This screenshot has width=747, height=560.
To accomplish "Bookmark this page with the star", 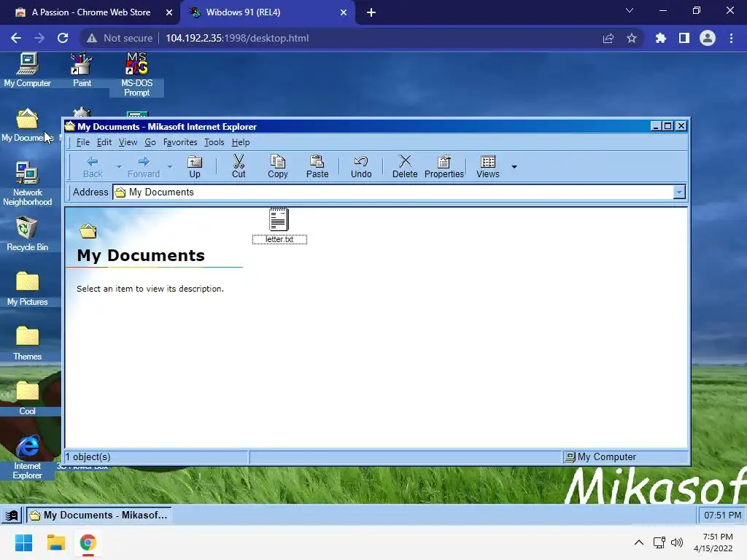I will (x=631, y=38).
